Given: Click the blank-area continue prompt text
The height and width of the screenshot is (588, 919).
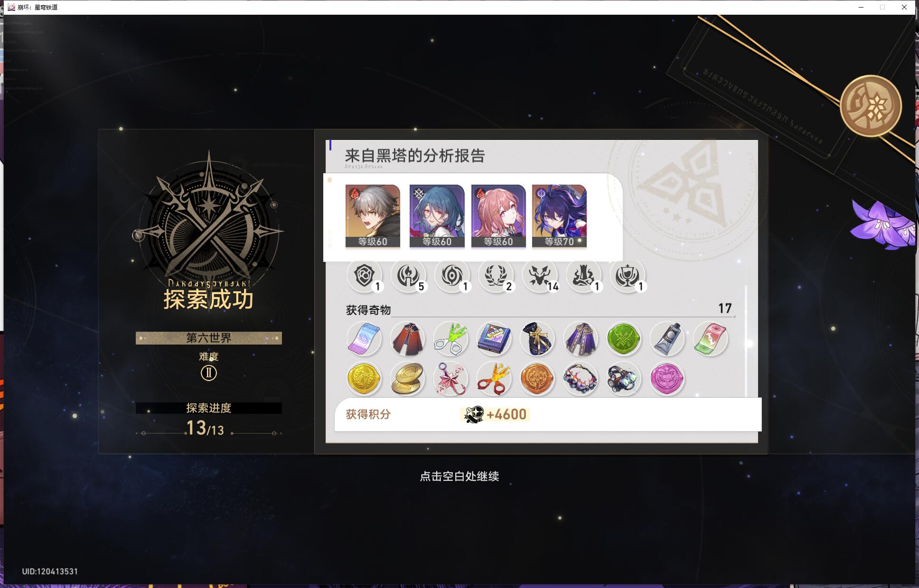Looking at the screenshot, I should pos(459,476).
